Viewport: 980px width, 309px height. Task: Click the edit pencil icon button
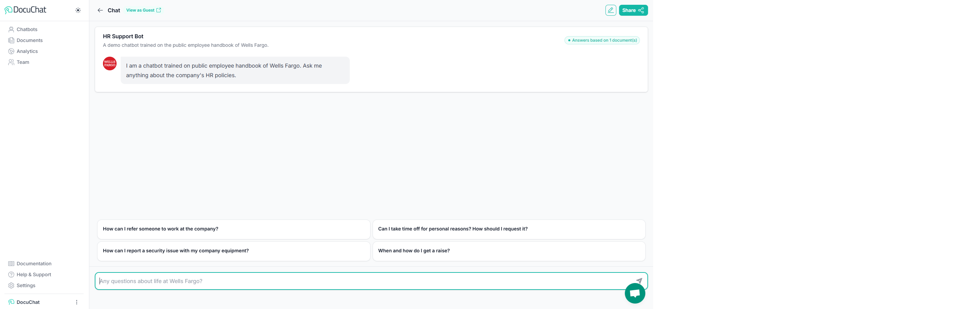[610, 10]
